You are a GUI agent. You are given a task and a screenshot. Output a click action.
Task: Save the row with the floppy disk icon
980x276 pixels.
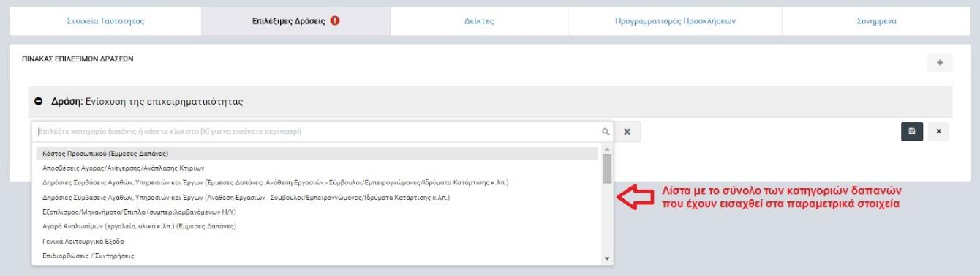point(912,132)
